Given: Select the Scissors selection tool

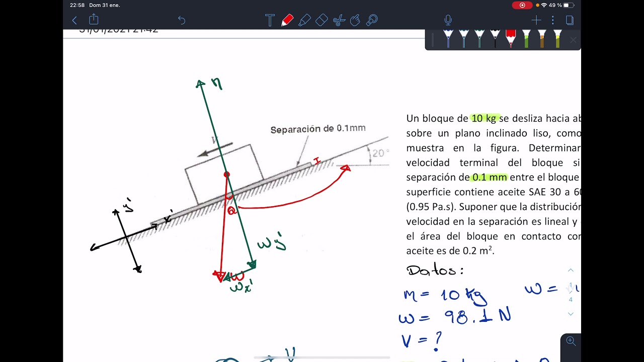Looking at the screenshot, I should tap(339, 20).
